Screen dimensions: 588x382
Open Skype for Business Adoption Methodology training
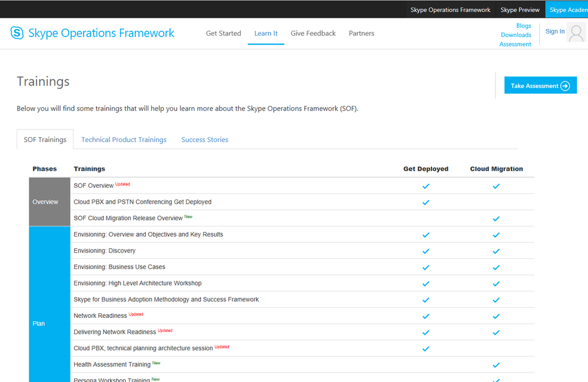166,300
